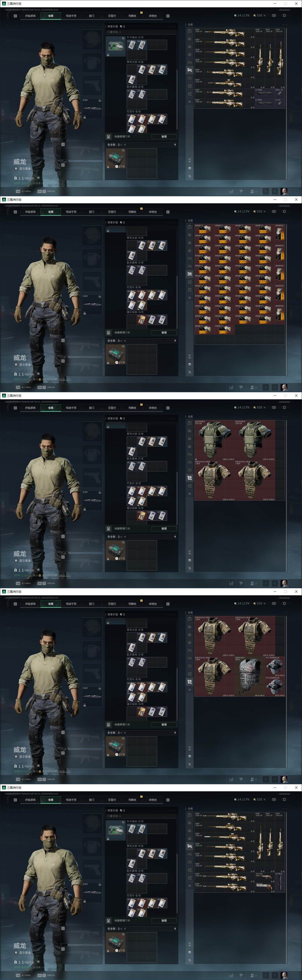Helmets window: click 管理 button
This screenshot has width=302, height=980.
click(x=164, y=724)
